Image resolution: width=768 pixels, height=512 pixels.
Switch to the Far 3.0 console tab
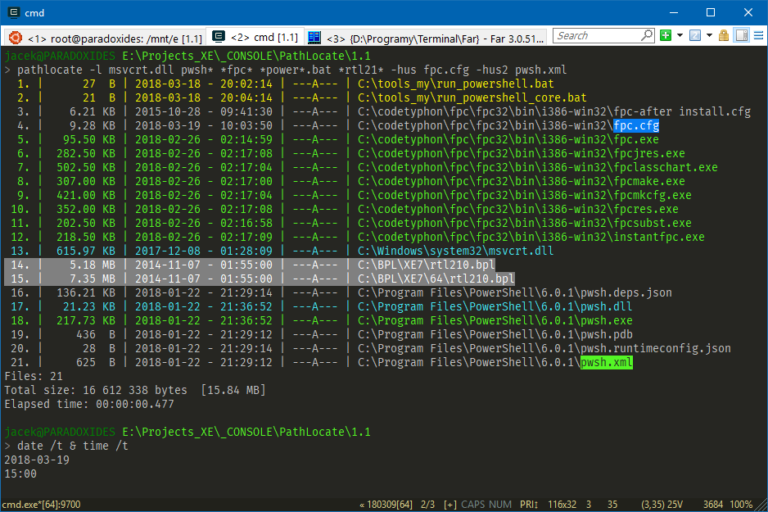coord(438,36)
